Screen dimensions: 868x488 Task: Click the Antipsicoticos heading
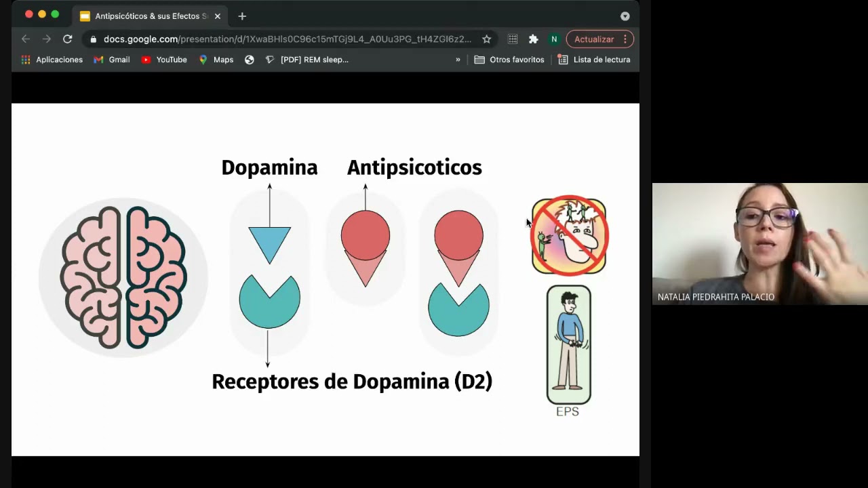point(414,167)
